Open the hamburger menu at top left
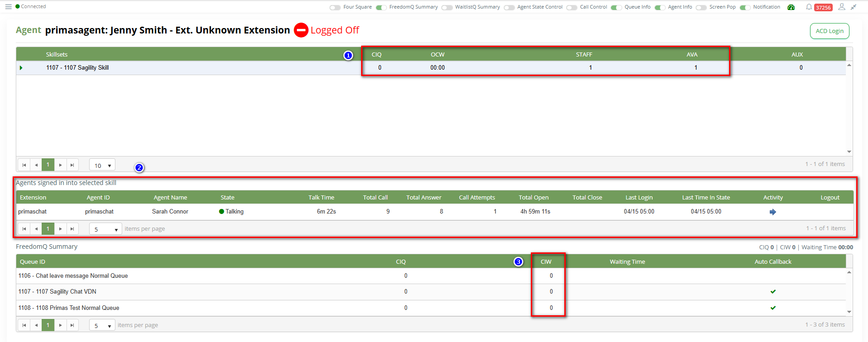The width and height of the screenshot is (868, 342). tap(8, 7)
